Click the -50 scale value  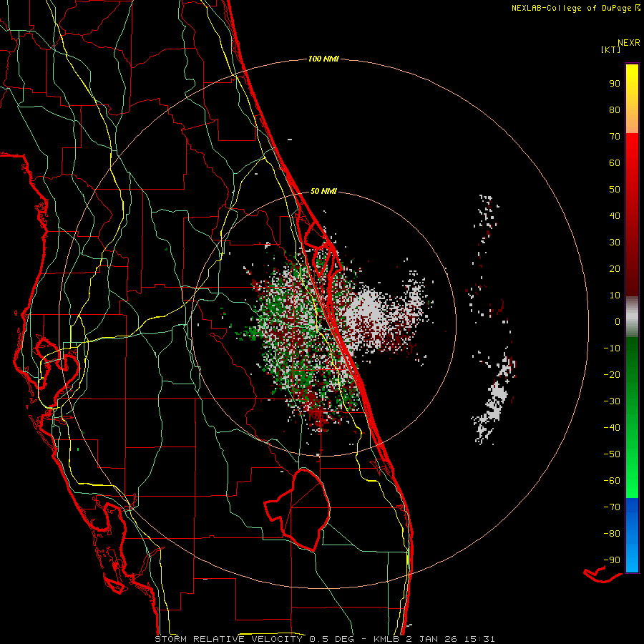pos(612,454)
